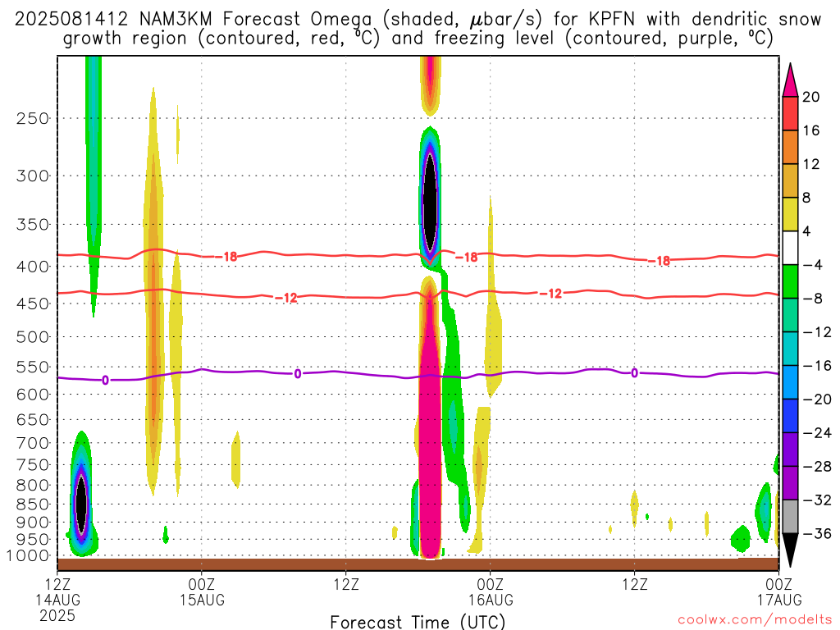Image resolution: width=840 pixels, height=630 pixels.
Task: Click the 00Z label above 15AUG
Action: tap(202, 583)
